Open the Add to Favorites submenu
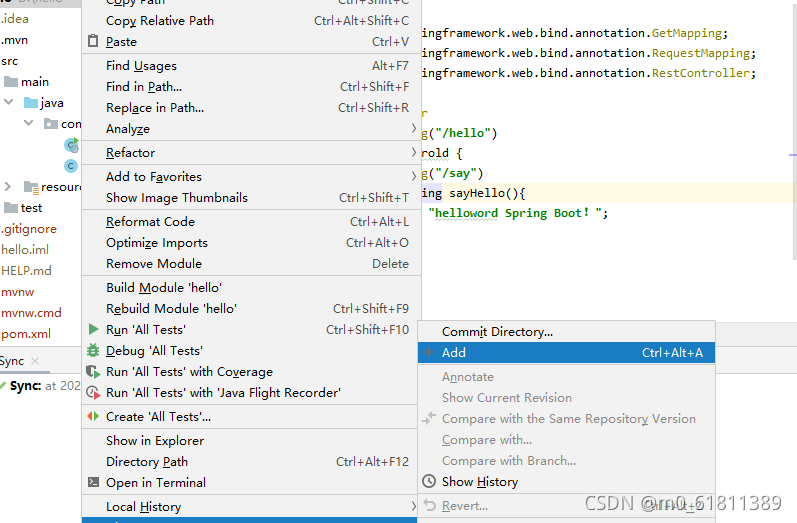 point(251,176)
